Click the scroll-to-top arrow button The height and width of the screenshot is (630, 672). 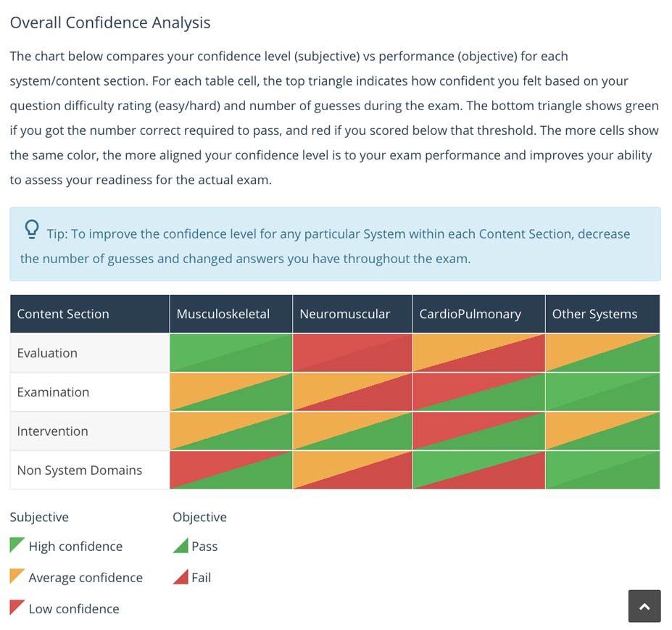click(x=644, y=606)
